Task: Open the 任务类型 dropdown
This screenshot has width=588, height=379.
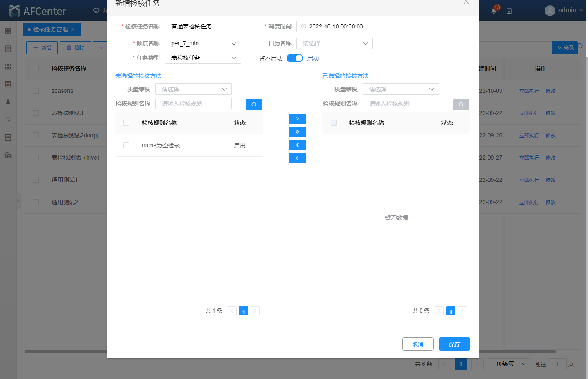Action: pos(203,58)
